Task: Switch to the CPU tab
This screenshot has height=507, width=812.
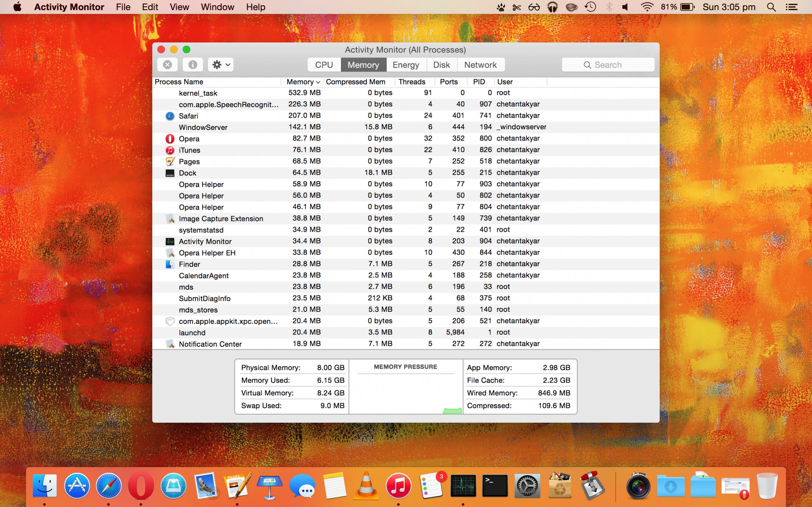Action: point(324,65)
